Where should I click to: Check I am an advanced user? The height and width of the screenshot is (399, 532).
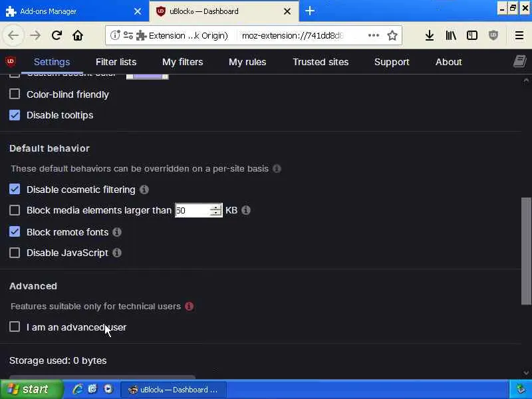pyautogui.click(x=15, y=327)
